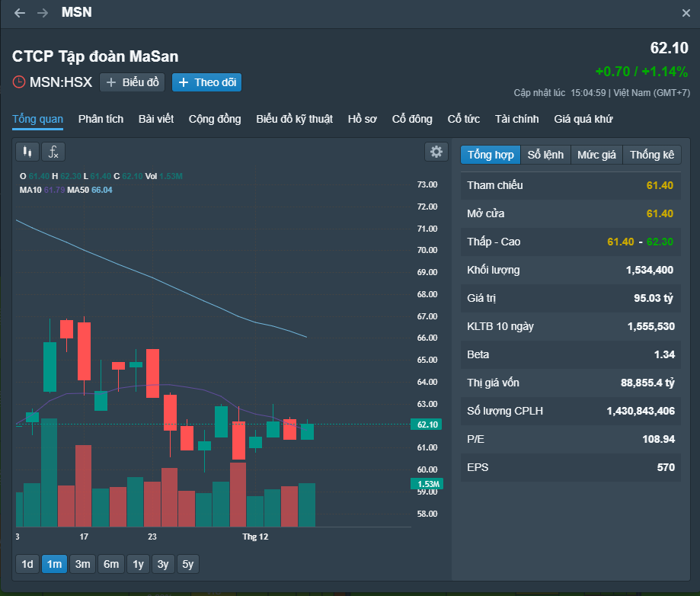
Task: Open the Phân tích tab
Action: 101,120
